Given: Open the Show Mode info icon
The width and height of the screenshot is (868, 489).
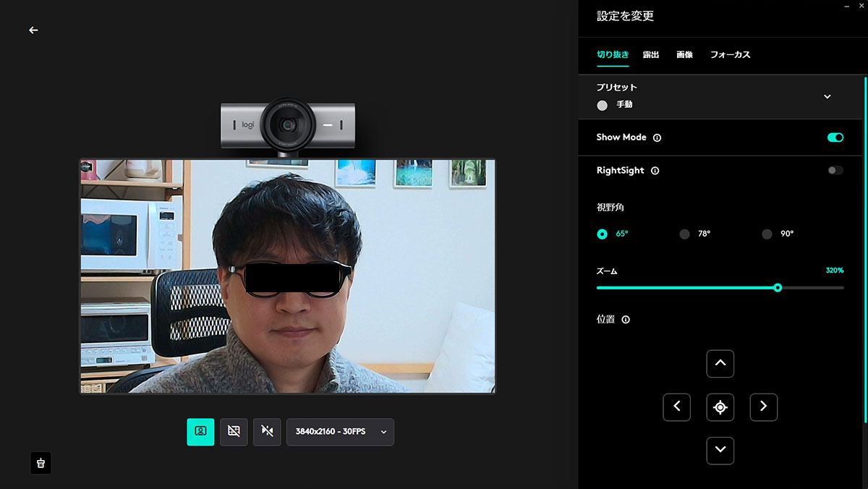Looking at the screenshot, I should [657, 137].
